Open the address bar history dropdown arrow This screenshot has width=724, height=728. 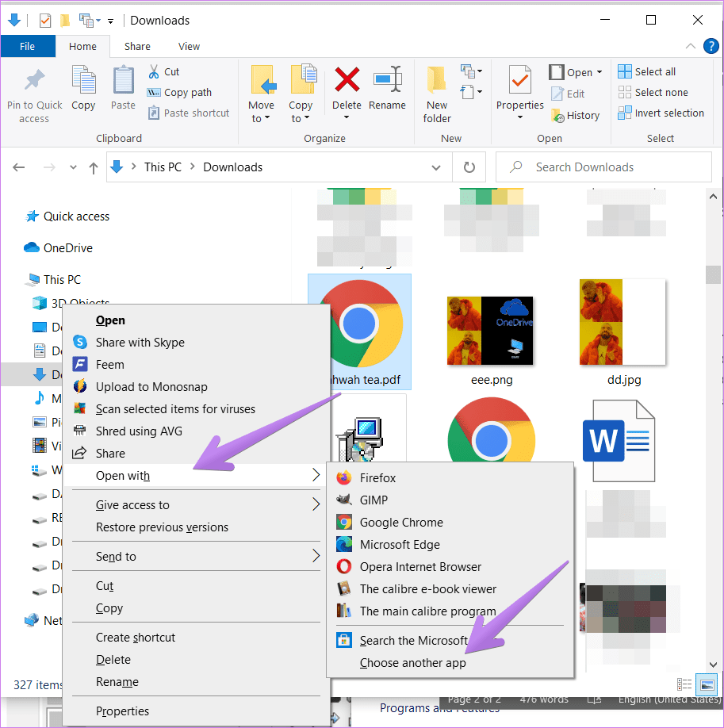(x=436, y=167)
